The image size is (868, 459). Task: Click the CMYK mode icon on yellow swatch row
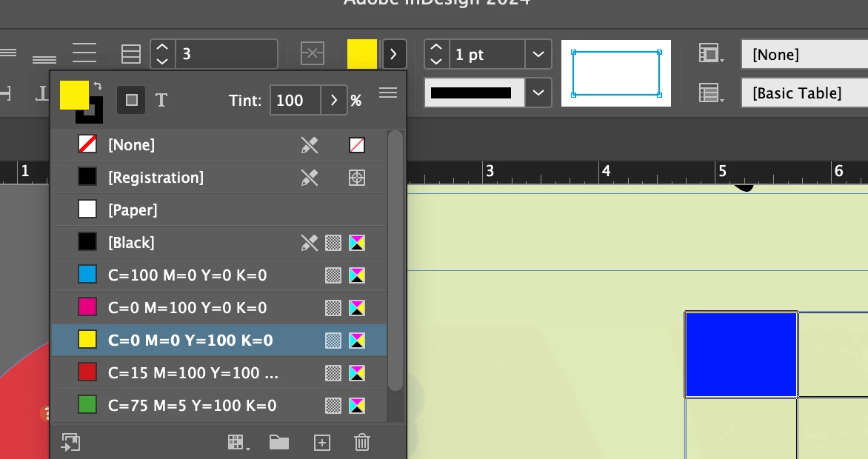[357, 341]
